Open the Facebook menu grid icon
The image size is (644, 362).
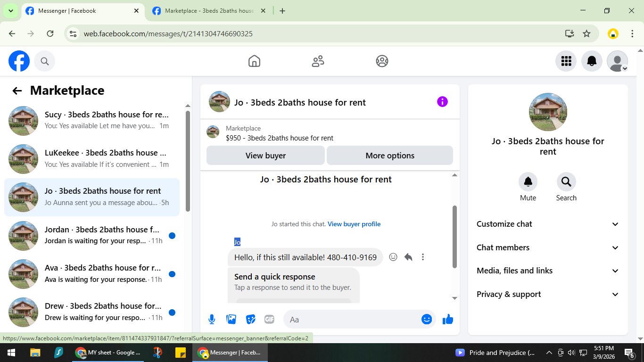(x=566, y=61)
